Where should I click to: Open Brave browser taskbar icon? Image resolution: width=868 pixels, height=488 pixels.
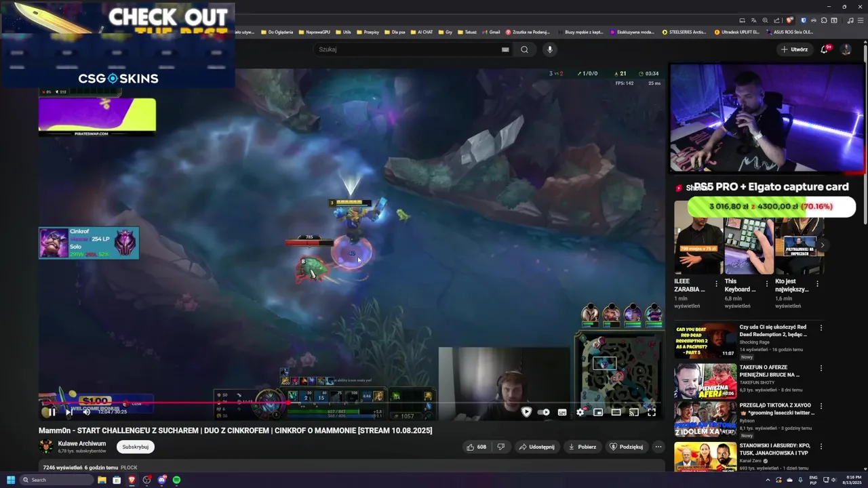132,480
